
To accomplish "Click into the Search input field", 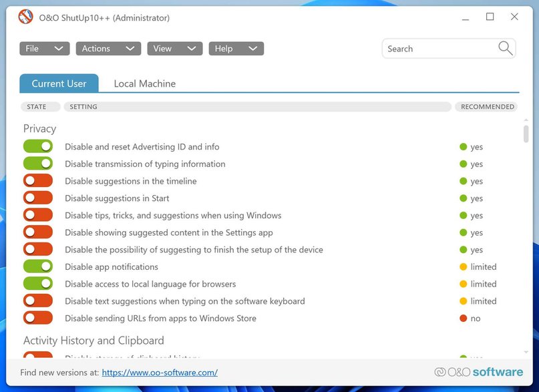I will 441,49.
